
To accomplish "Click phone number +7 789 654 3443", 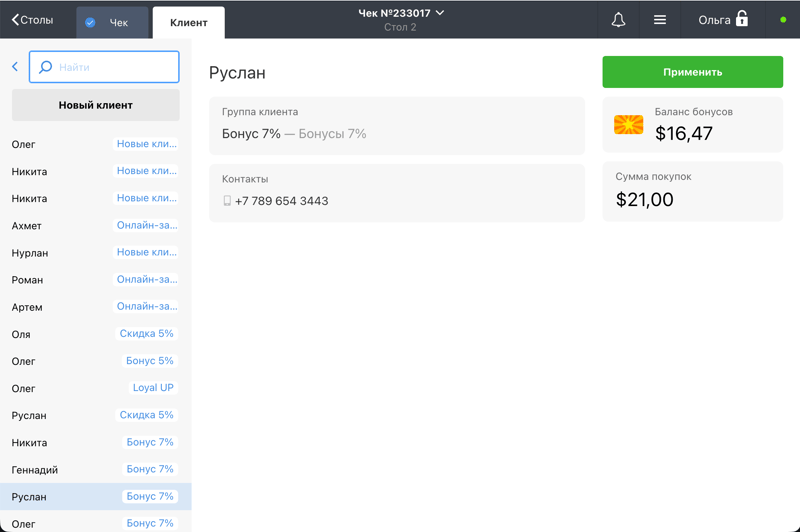I will coord(282,201).
